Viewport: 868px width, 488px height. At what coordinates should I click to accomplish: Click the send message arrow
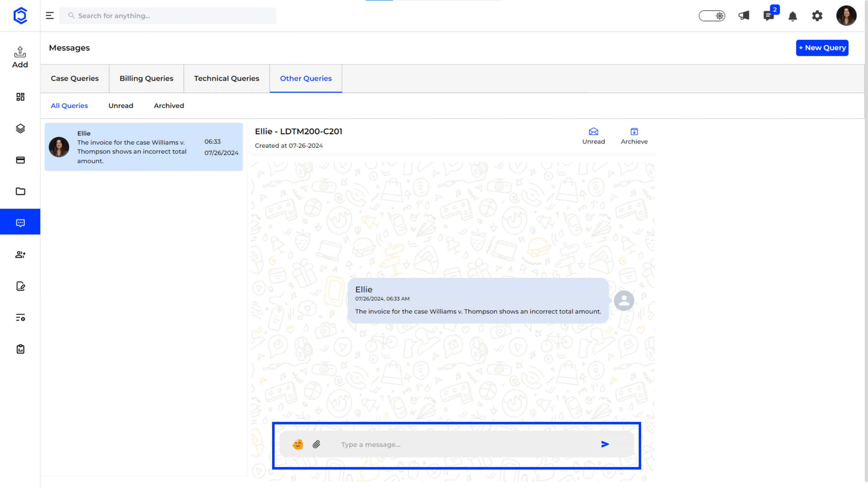click(x=605, y=444)
